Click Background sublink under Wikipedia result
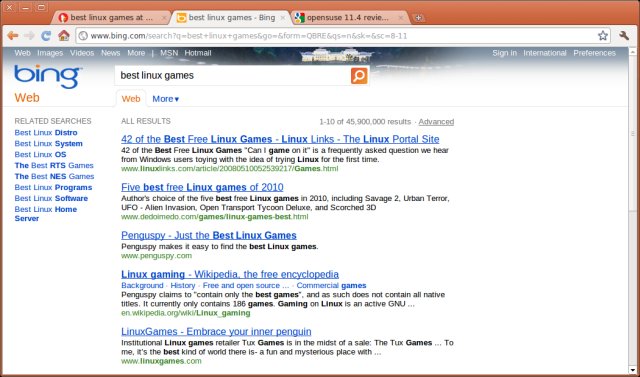640x377 pixels. [142, 286]
